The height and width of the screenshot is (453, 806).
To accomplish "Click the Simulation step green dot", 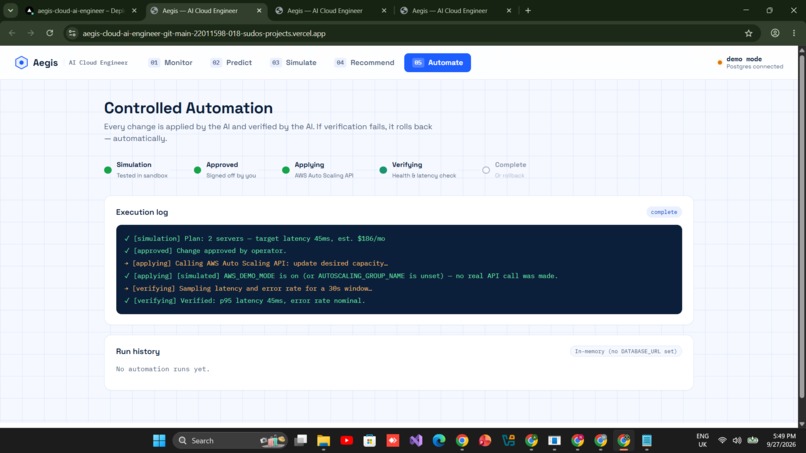I will pyautogui.click(x=107, y=170).
